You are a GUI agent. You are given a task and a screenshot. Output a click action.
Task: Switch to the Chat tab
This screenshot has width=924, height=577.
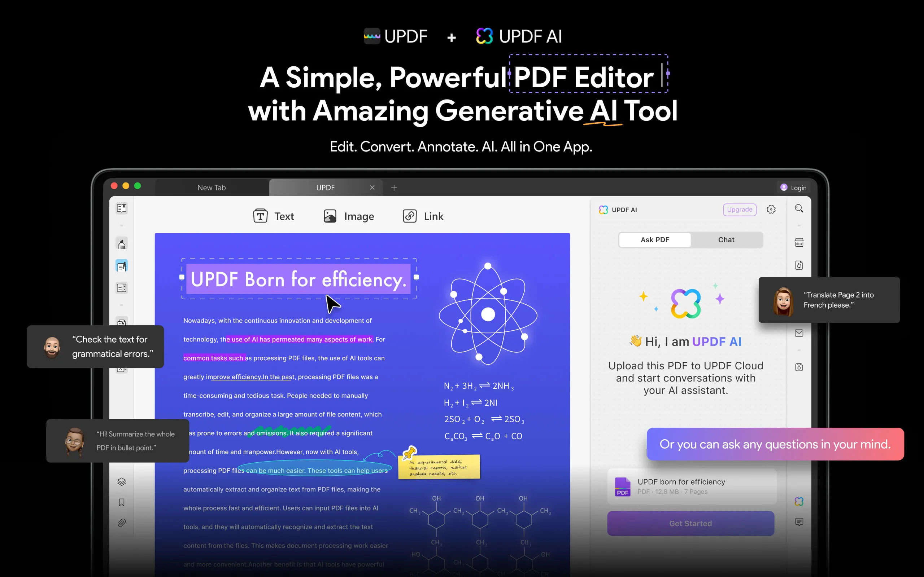[726, 239]
